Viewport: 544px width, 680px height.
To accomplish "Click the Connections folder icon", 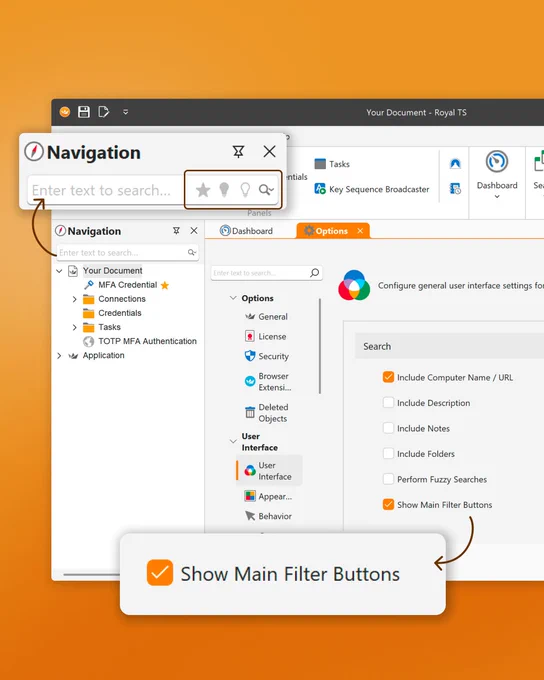I will [x=88, y=299].
